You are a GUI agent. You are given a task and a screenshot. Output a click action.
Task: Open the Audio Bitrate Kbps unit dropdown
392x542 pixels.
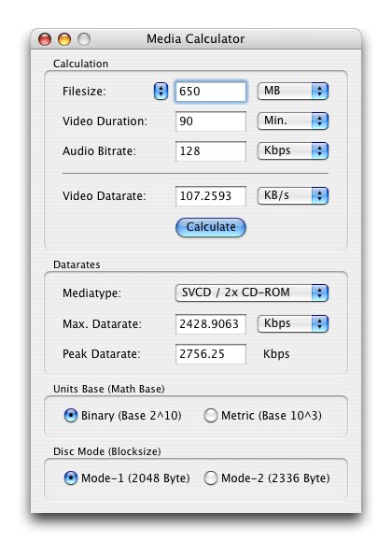(x=292, y=150)
